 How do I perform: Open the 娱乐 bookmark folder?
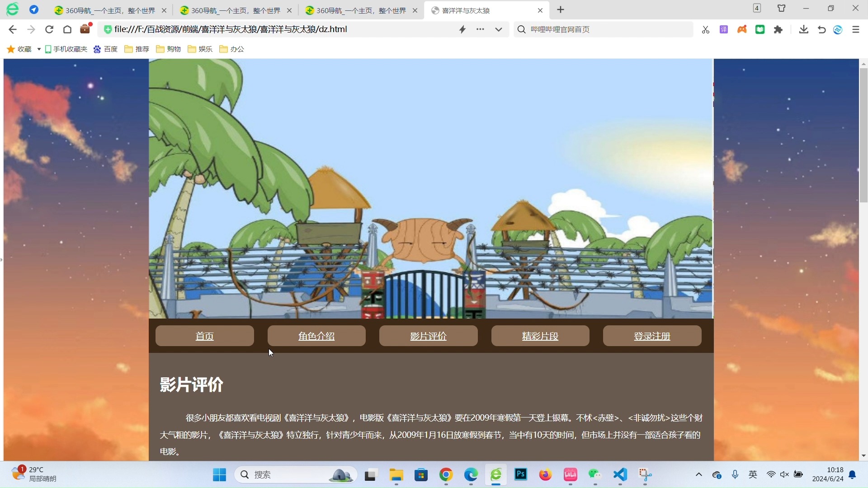[x=200, y=49]
